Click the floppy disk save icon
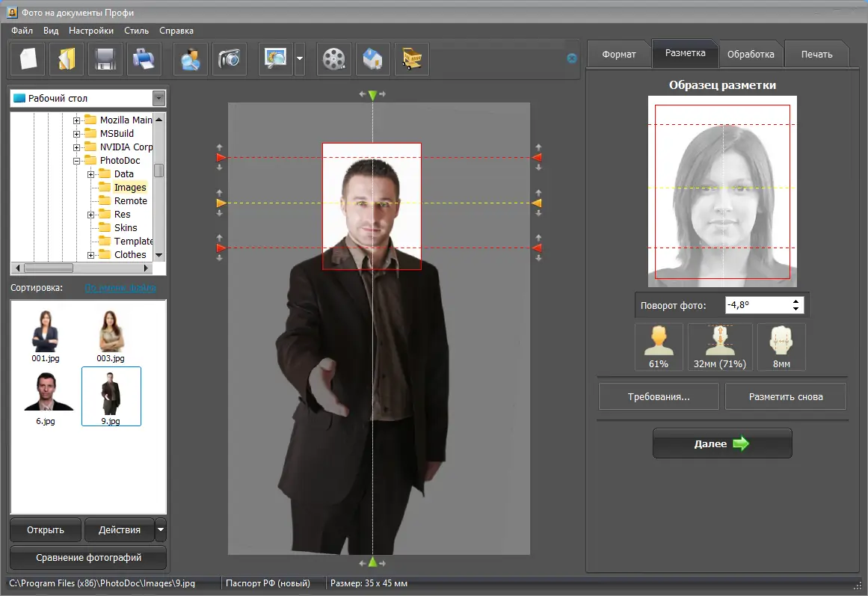The height and width of the screenshot is (596, 868). pyautogui.click(x=105, y=59)
